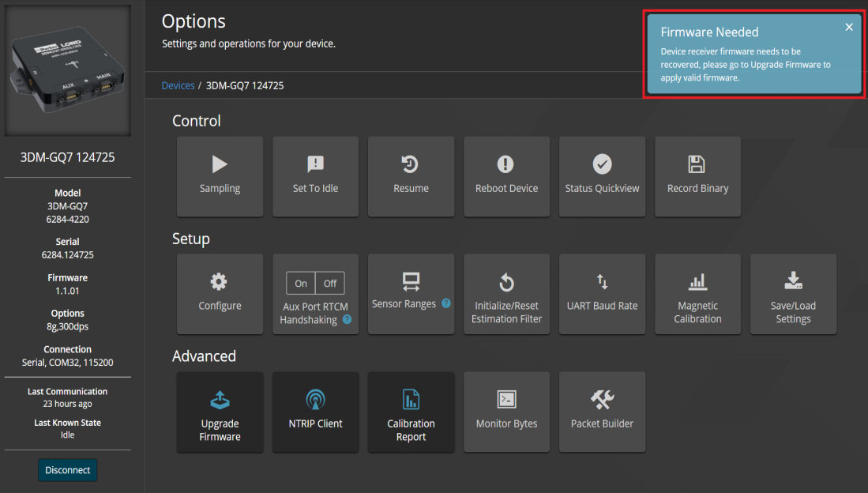
Task: Click the Disconnect button
Action: coord(68,470)
